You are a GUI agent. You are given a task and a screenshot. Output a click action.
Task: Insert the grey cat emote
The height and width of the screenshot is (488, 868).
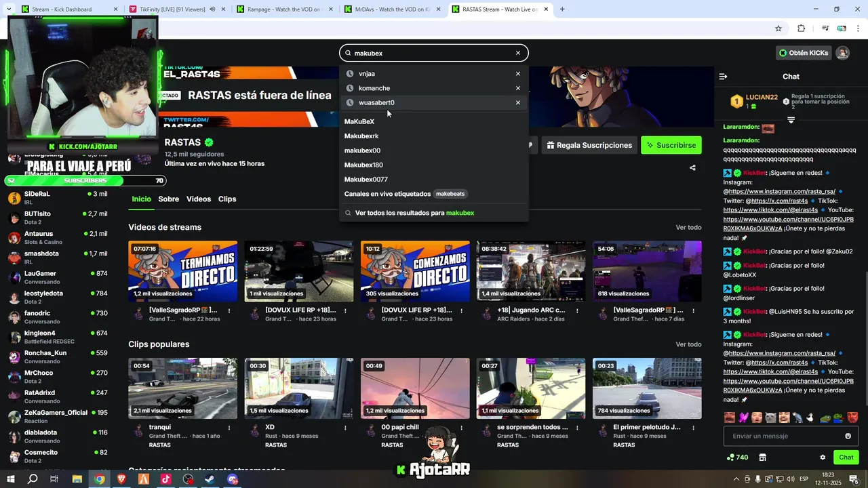[770, 418]
